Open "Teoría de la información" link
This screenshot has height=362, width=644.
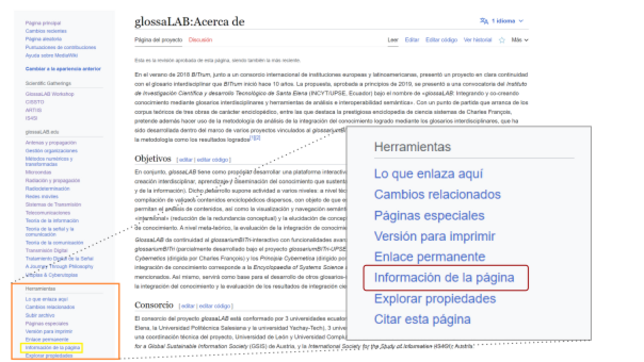[52, 220]
